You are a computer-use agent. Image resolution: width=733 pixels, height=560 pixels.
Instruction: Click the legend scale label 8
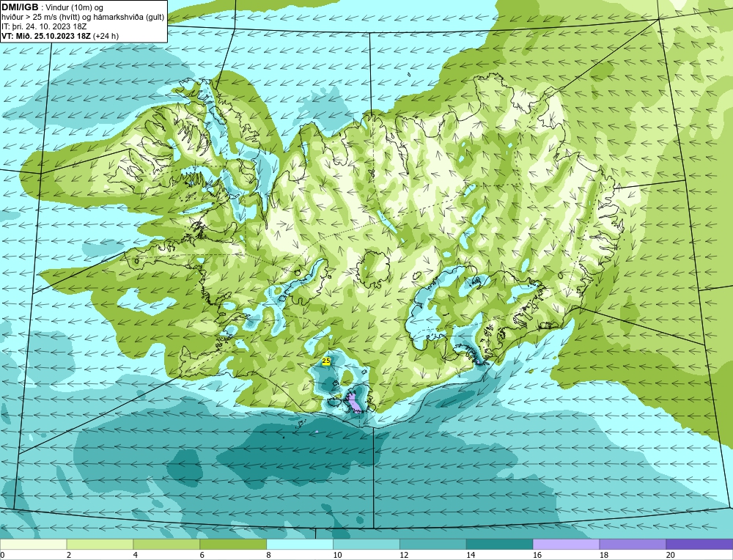(x=269, y=556)
